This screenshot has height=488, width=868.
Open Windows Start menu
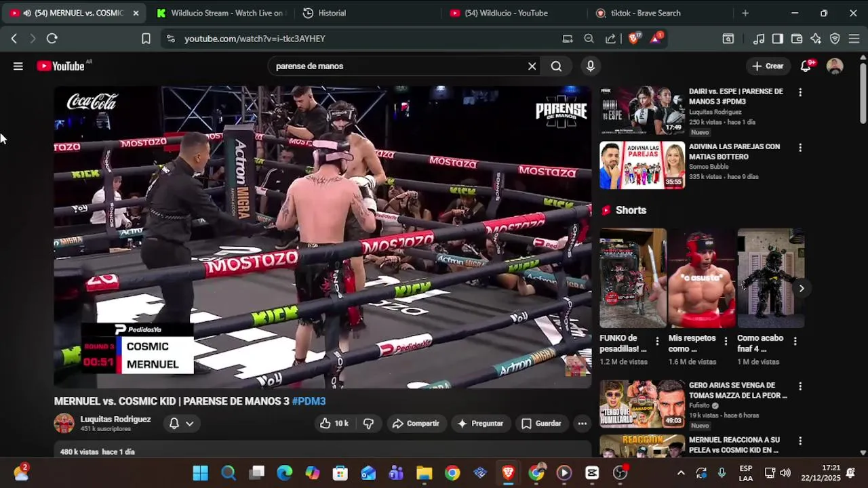pyautogui.click(x=200, y=473)
